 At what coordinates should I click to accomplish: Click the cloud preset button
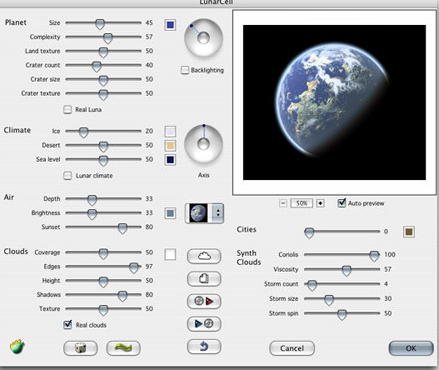tap(204, 256)
